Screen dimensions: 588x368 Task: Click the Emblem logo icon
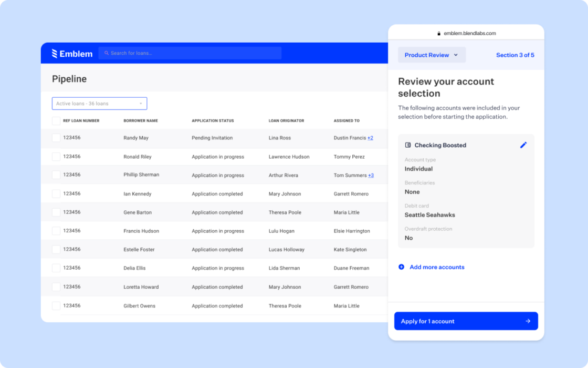coord(54,53)
